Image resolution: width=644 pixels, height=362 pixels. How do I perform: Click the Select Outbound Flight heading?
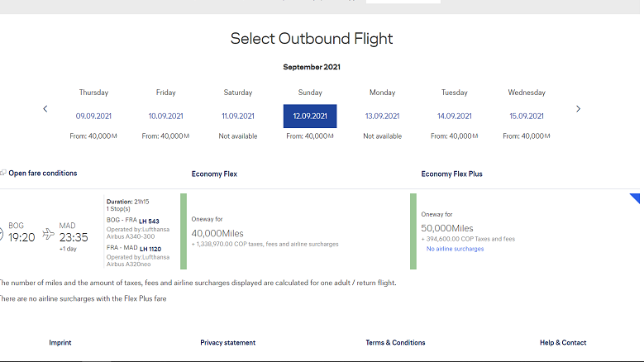312,39
